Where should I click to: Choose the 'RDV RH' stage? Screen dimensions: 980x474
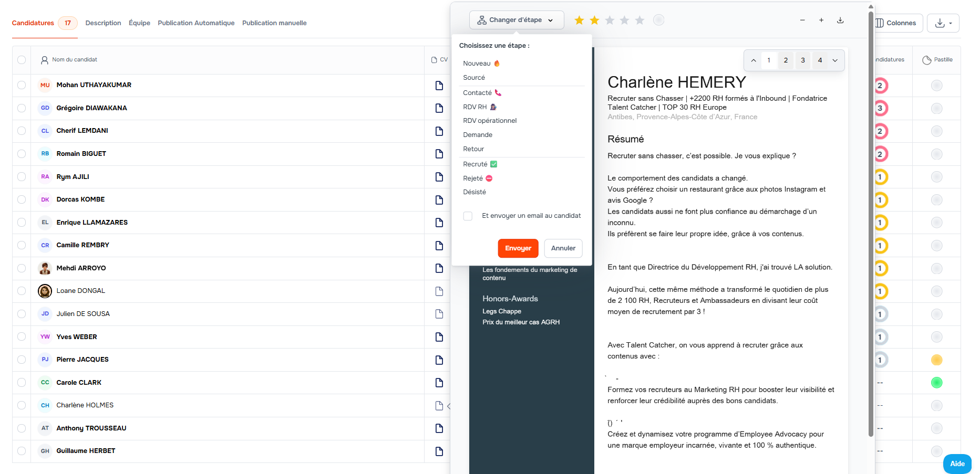point(480,107)
